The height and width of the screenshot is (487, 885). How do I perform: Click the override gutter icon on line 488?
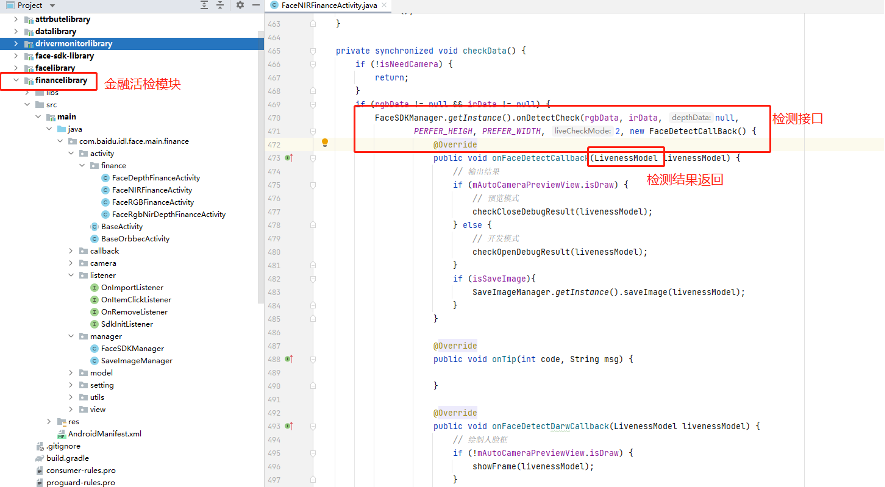pos(289,359)
